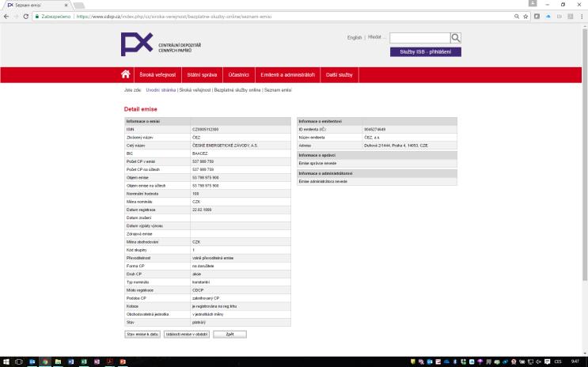Click the Detail emise heading
588x367 pixels.
click(141, 109)
